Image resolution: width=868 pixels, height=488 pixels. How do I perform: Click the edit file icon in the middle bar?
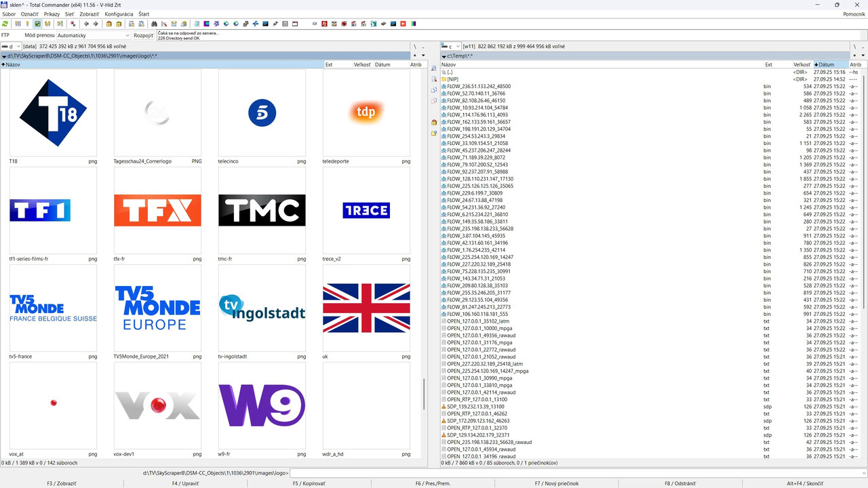[x=434, y=79]
